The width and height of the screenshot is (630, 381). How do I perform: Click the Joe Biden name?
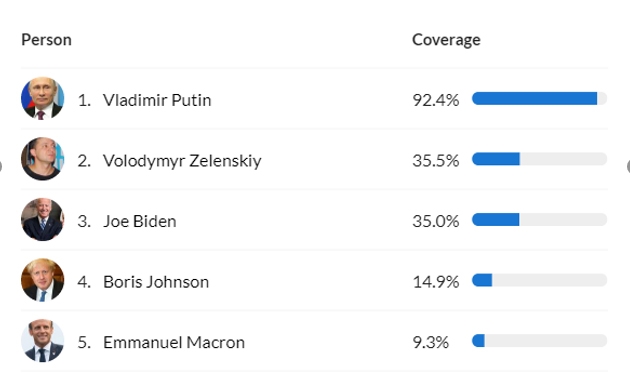pos(139,221)
